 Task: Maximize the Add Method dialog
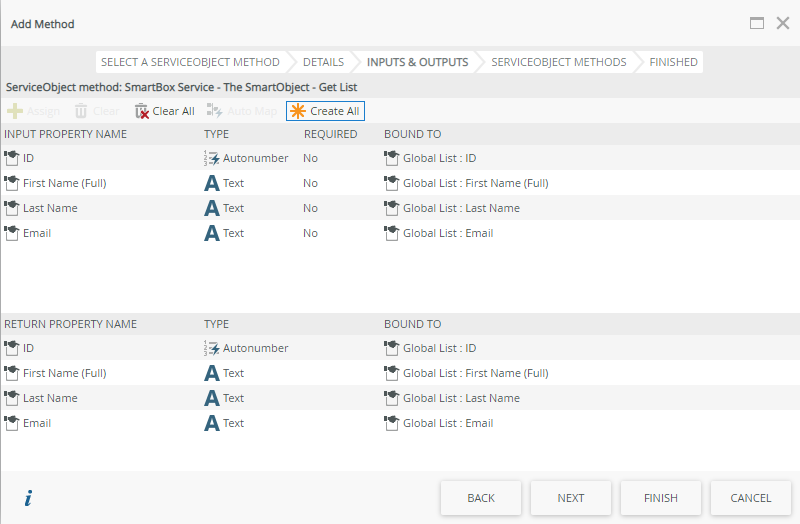coord(757,23)
